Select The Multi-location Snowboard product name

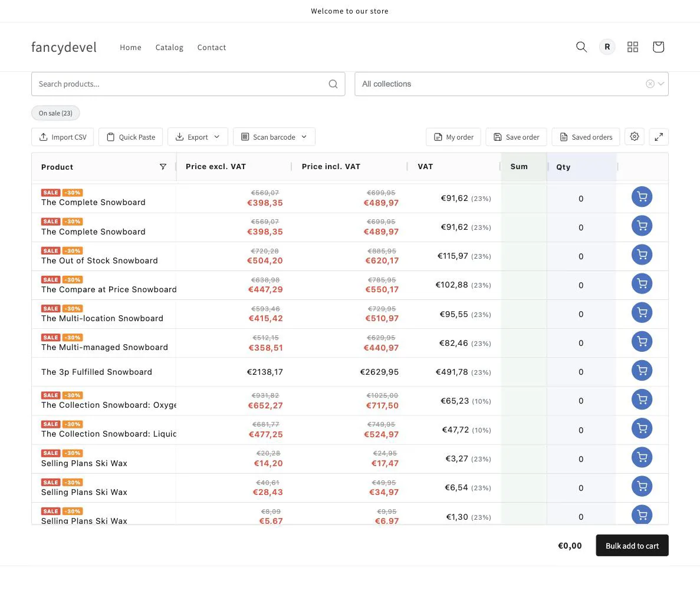102,318
